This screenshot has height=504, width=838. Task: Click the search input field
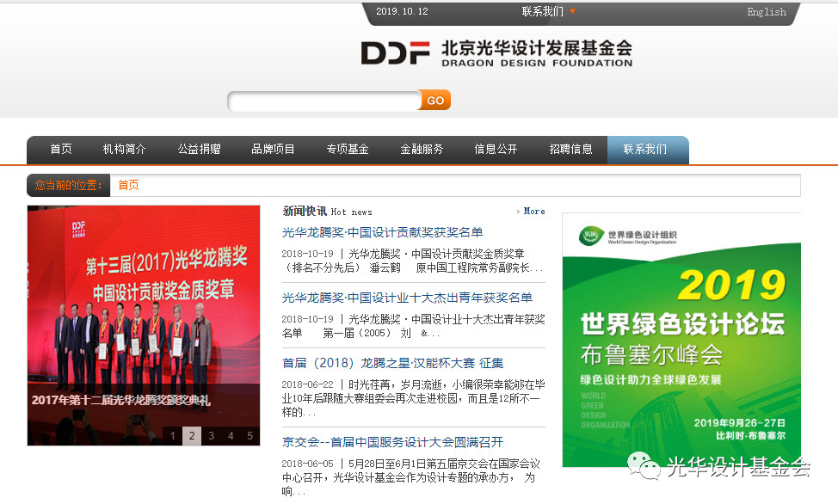tap(323, 101)
